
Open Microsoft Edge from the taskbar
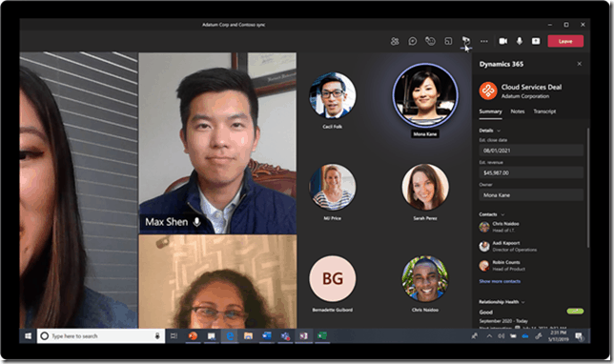pyautogui.click(x=230, y=335)
